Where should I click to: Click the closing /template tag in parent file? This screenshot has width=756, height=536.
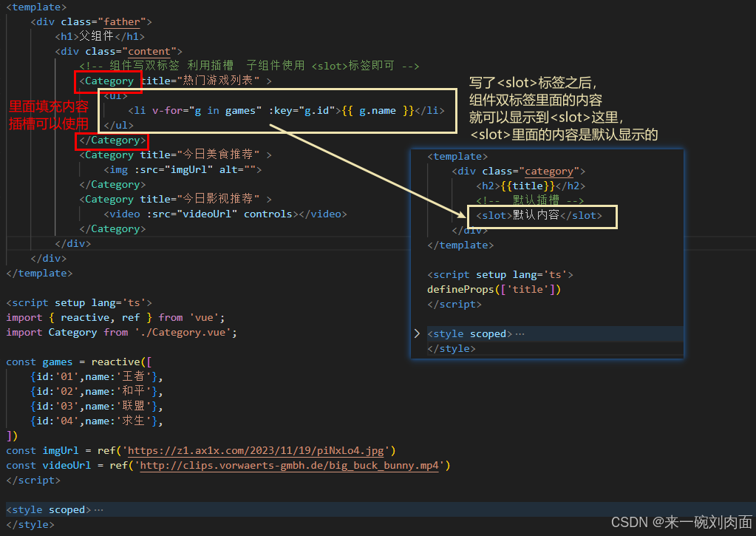pos(39,273)
